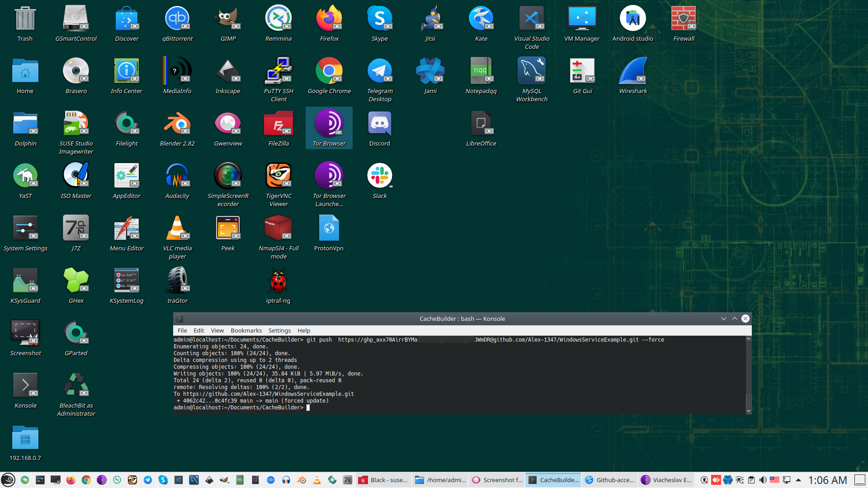Click the Konsole terminal scrollbar down arrow

[749, 411]
